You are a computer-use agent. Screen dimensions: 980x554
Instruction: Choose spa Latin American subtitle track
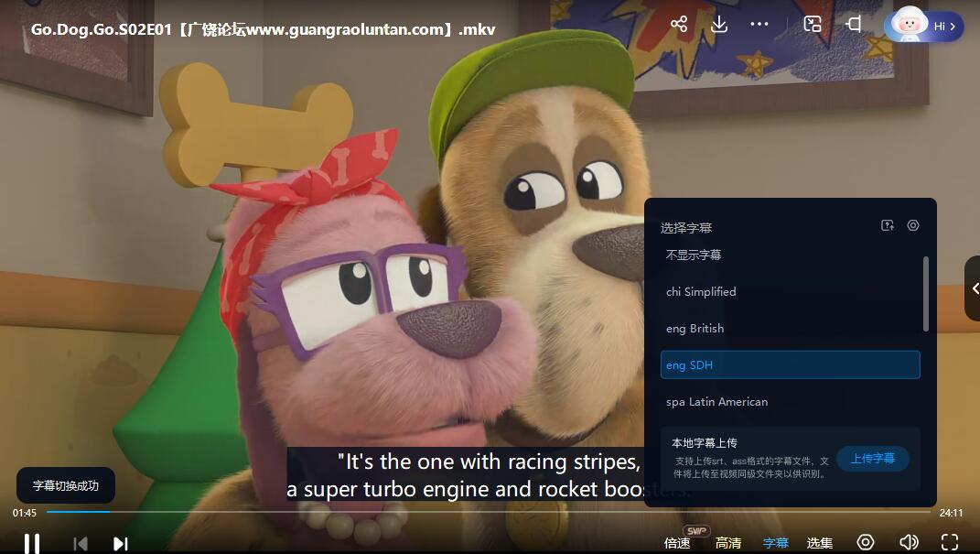pos(790,401)
